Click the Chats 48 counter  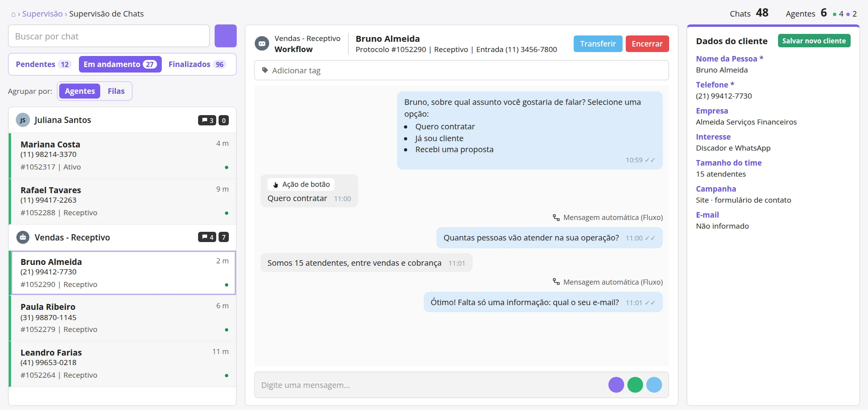(x=749, y=13)
